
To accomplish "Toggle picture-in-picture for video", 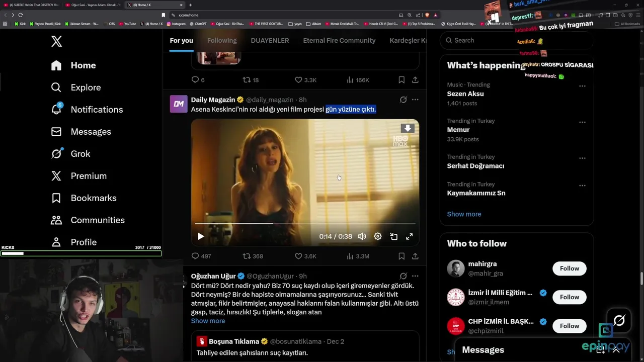I will (x=394, y=236).
